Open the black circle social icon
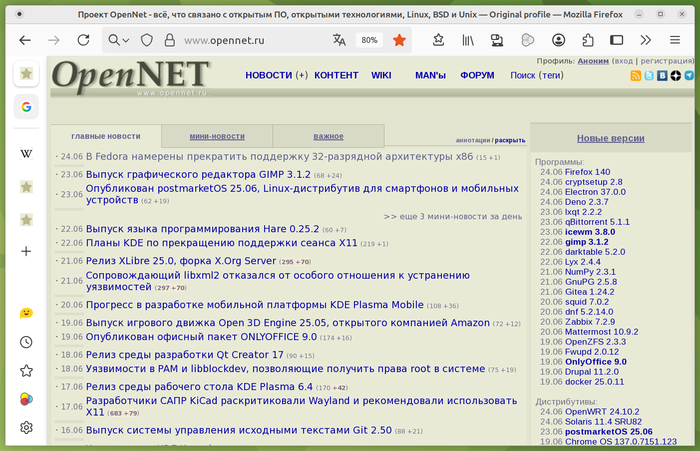700x451 pixels. pyautogui.click(x=675, y=75)
